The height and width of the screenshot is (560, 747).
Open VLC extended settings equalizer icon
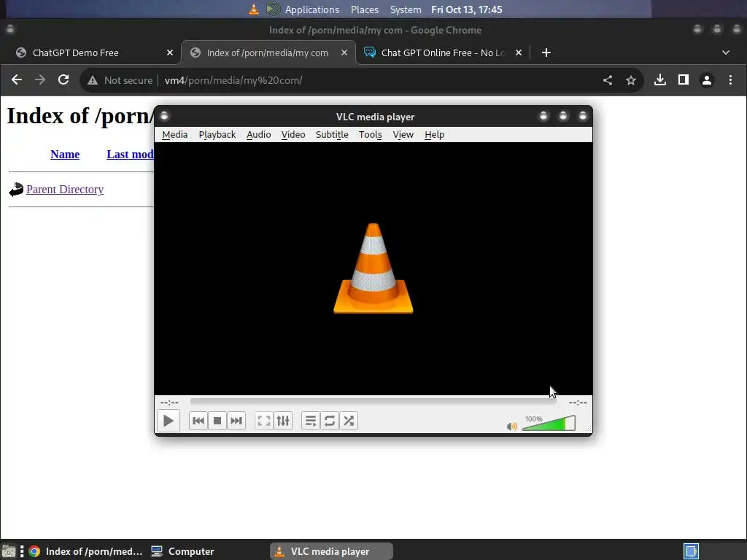pos(283,421)
